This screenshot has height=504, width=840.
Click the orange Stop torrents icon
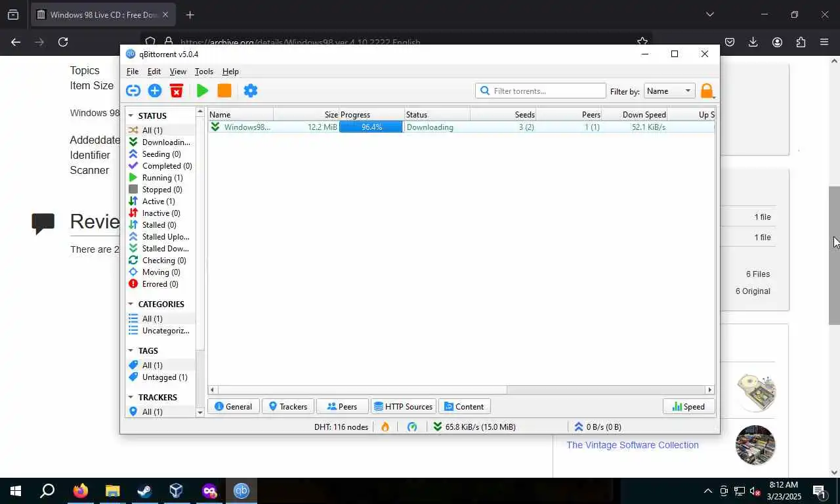[x=224, y=91]
